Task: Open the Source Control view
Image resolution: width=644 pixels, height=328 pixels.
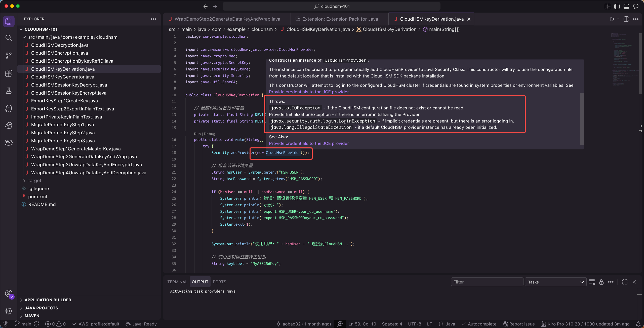Action: tap(9, 56)
